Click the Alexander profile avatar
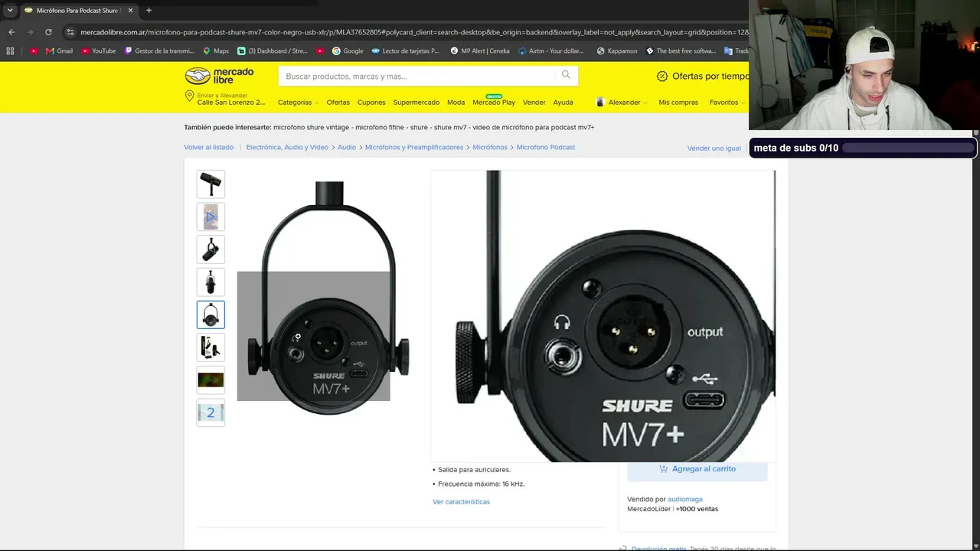The width and height of the screenshot is (980, 551). click(x=600, y=102)
